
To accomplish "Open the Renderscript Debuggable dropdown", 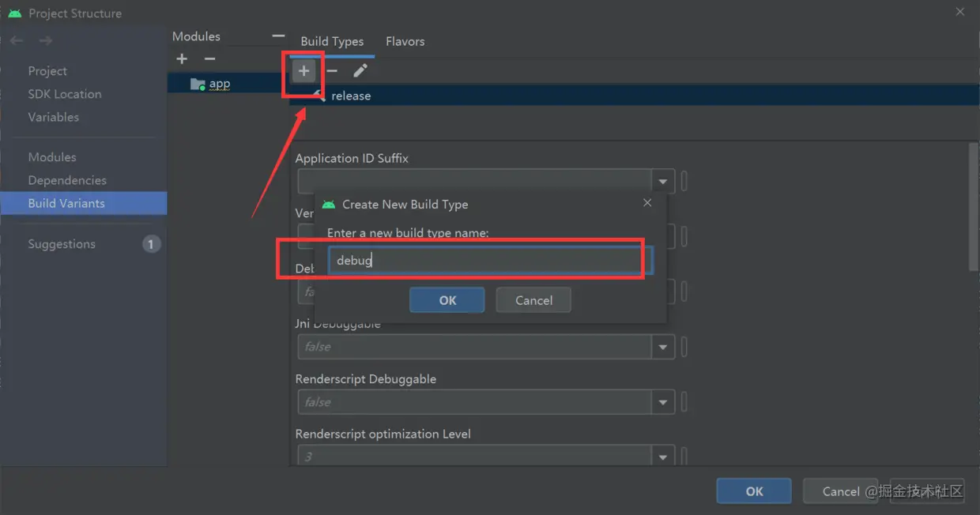I will click(x=663, y=402).
